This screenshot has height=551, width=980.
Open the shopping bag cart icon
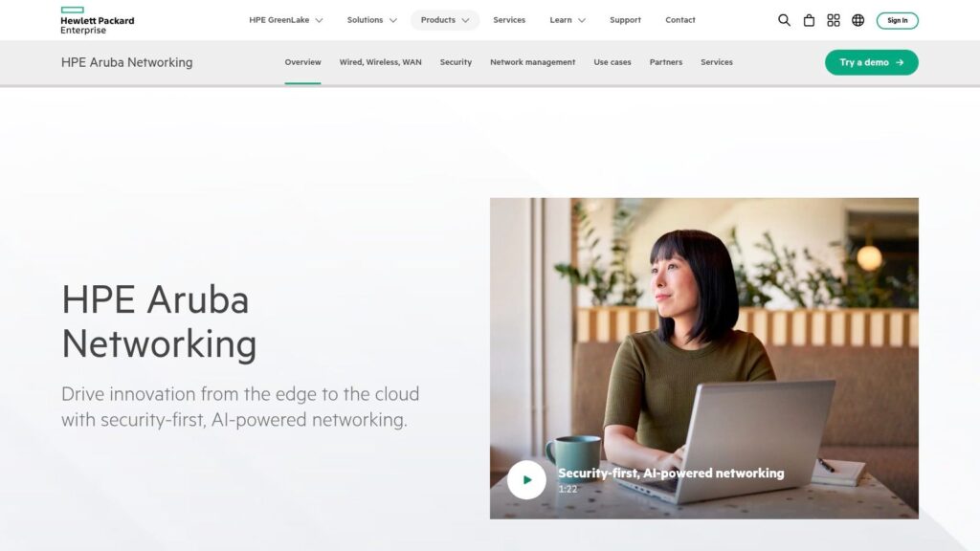(x=809, y=20)
